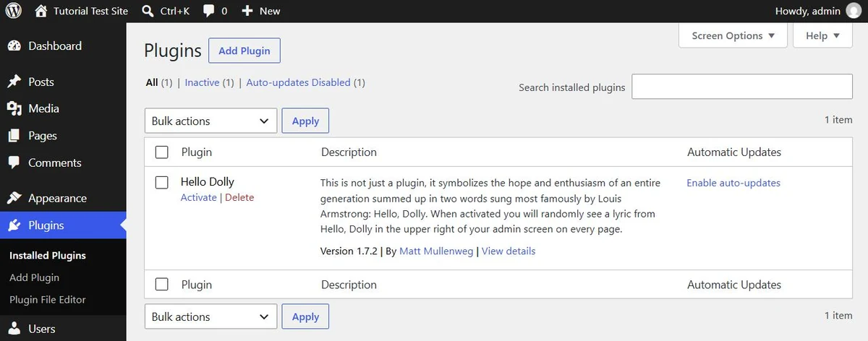868x341 pixels.
Task: Click the Add Plugin button beside heading
Action: 244,51
